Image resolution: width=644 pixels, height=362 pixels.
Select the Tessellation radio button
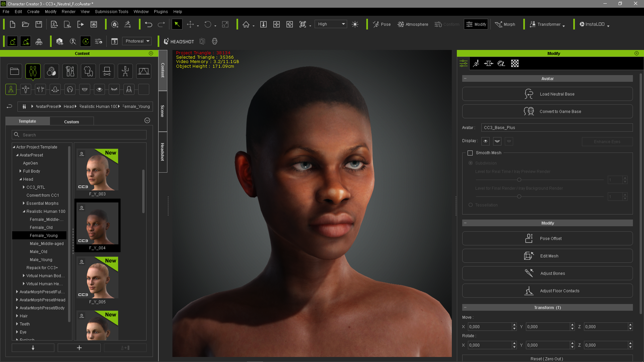[x=471, y=205]
